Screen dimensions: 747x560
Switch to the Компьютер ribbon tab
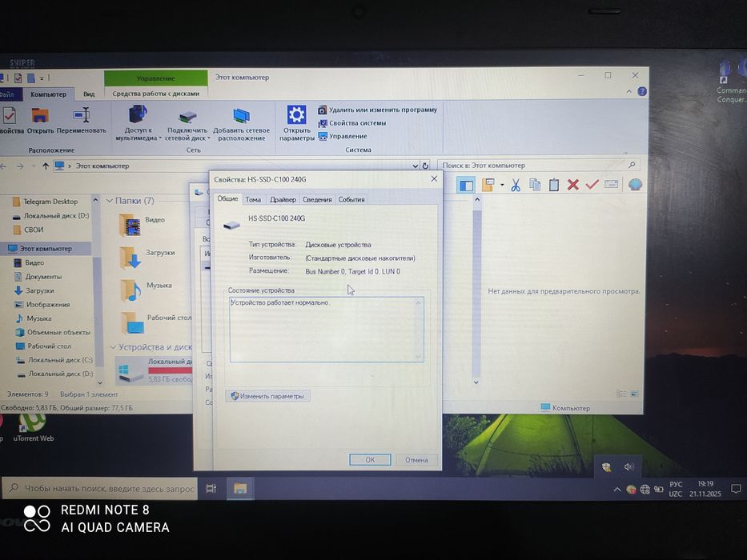(x=49, y=94)
